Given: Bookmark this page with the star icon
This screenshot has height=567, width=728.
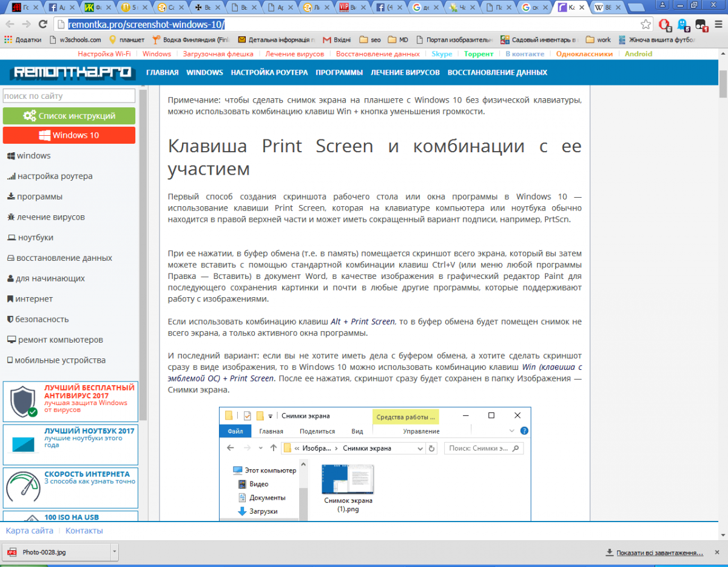Looking at the screenshot, I should (x=646, y=25).
